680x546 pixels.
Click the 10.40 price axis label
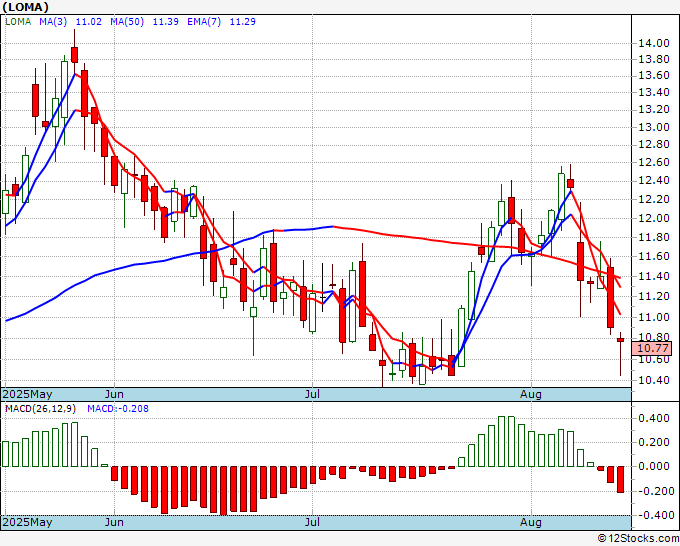[654, 380]
